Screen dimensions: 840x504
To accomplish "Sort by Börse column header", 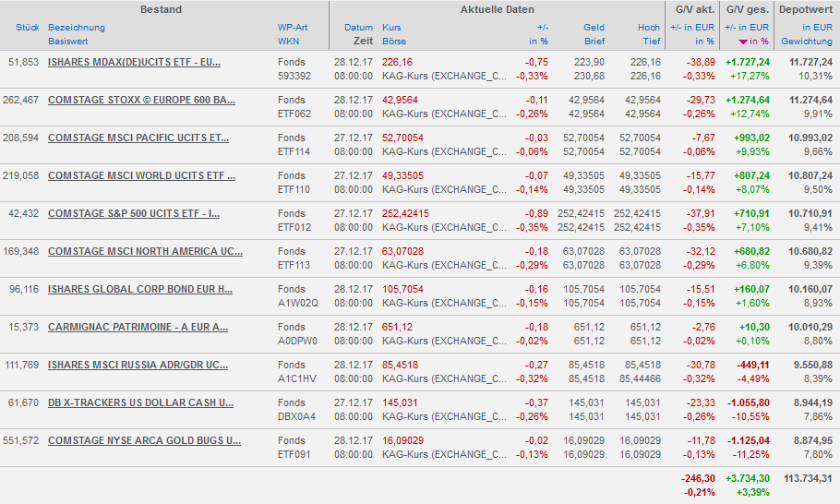I will tap(394, 42).
